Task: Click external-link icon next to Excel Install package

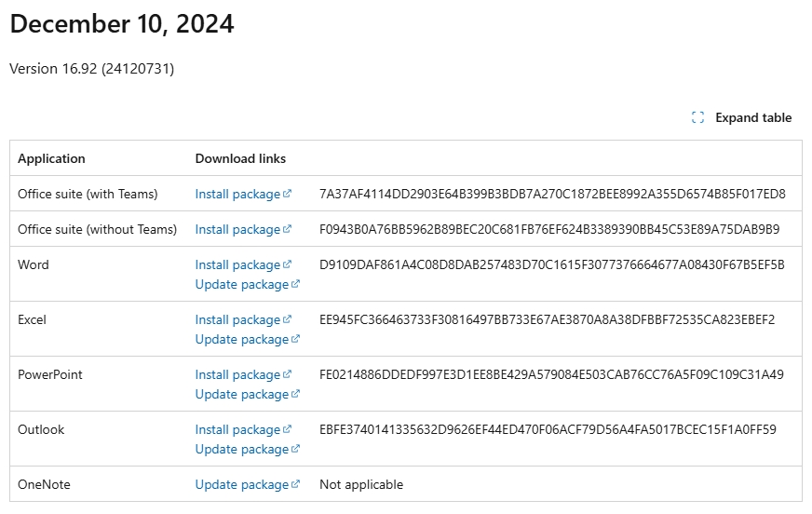Action: point(287,318)
